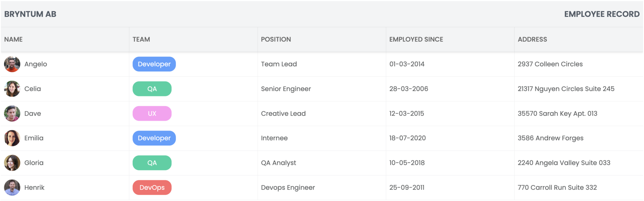This screenshot has height=201, width=644.
Task: Click Angelo's avatar photo
Action: (x=12, y=64)
